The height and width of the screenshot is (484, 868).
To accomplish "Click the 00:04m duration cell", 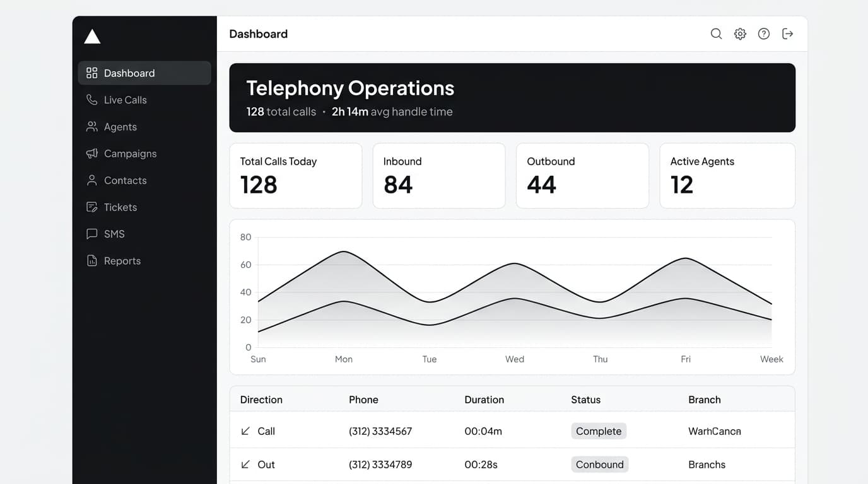I will pyautogui.click(x=483, y=431).
